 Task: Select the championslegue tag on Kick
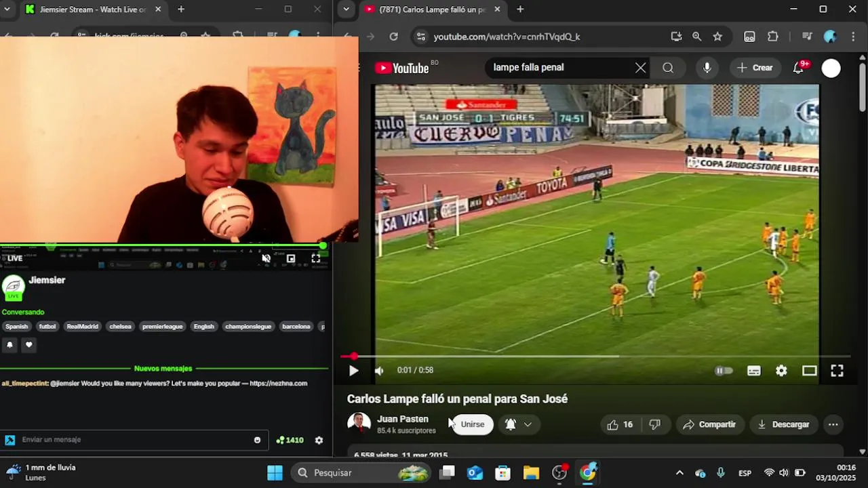(248, 327)
